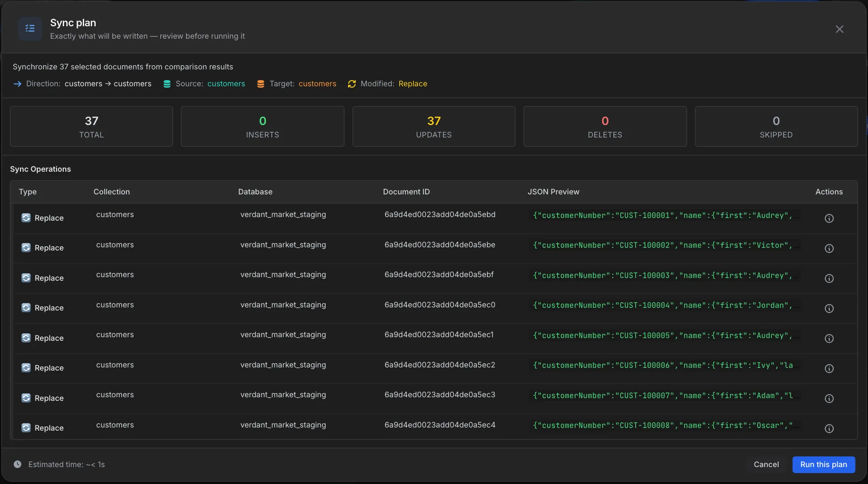
Task: Open info for CUST-100007 row
Action: click(829, 399)
